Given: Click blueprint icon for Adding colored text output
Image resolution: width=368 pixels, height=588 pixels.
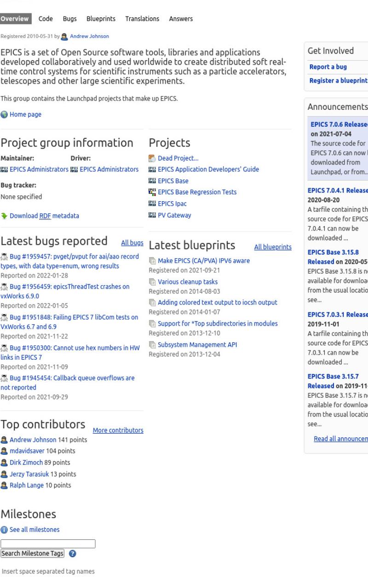Looking at the screenshot, I should pyautogui.click(x=152, y=303).
